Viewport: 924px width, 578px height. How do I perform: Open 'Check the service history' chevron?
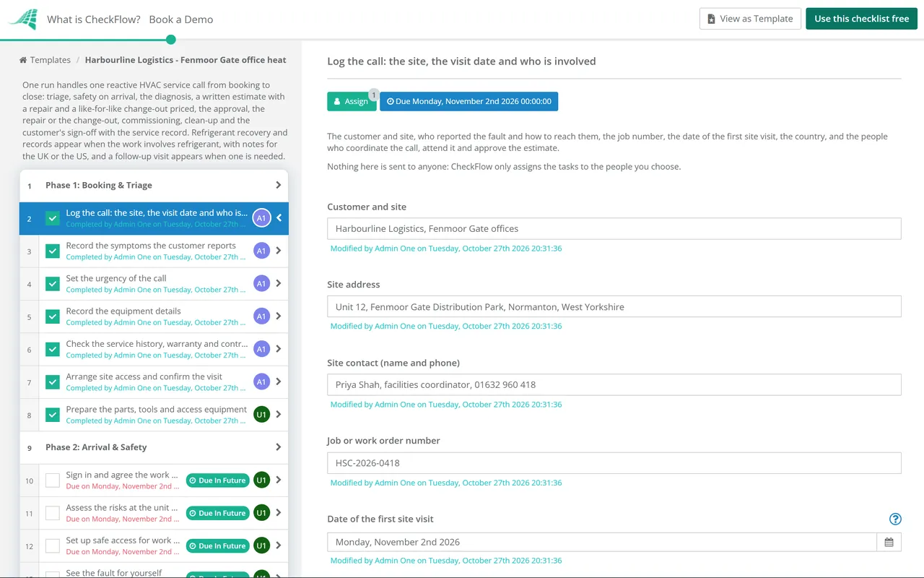(279, 349)
